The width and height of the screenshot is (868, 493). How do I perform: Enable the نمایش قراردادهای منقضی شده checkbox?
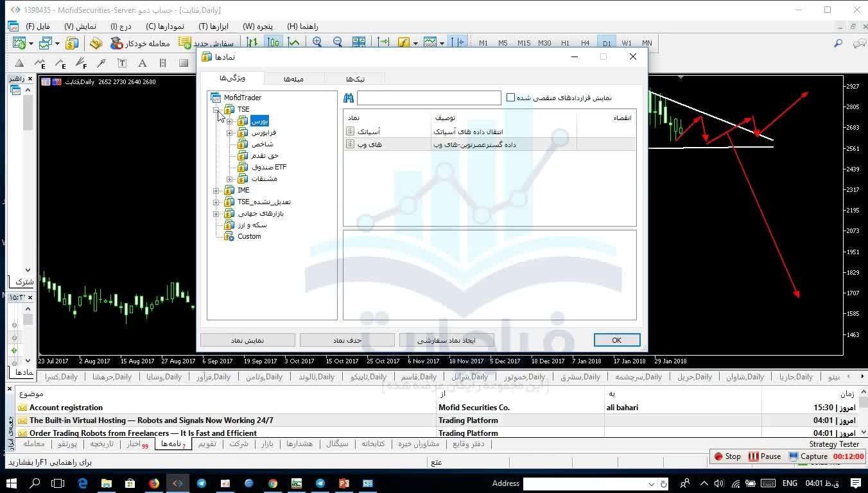(x=511, y=98)
